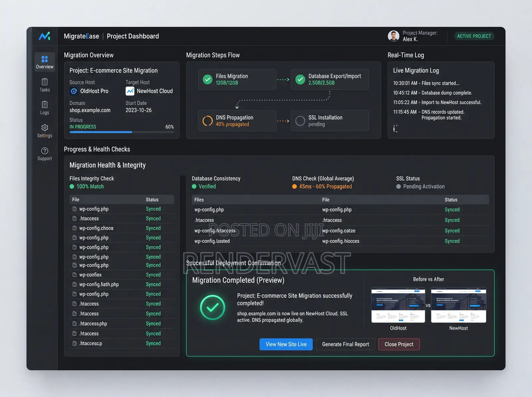
Task: Click shop.example.com domain text
Action: tap(90, 110)
